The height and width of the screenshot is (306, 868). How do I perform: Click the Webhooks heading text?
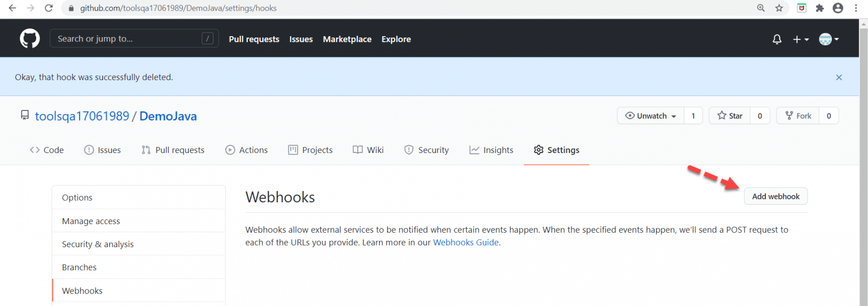click(x=280, y=197)
